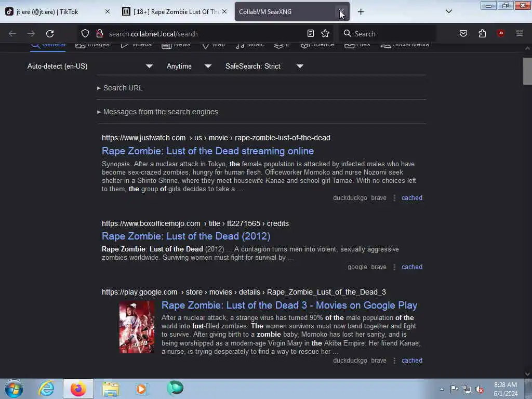Open the taskbar clock and date
532x399 pixels.
(506, 389)
